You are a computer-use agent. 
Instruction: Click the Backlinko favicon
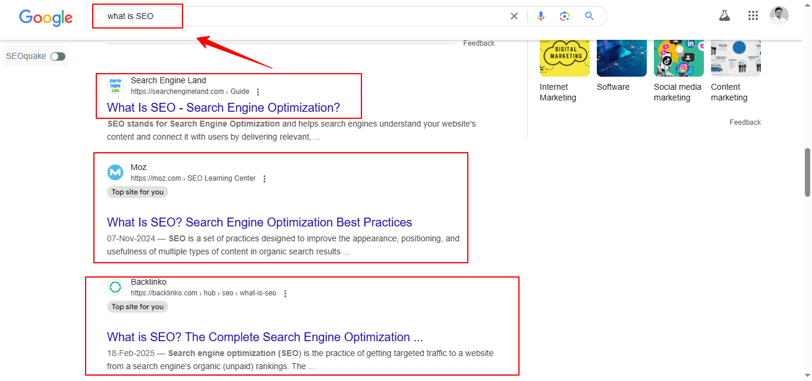(x=115, y=287)
